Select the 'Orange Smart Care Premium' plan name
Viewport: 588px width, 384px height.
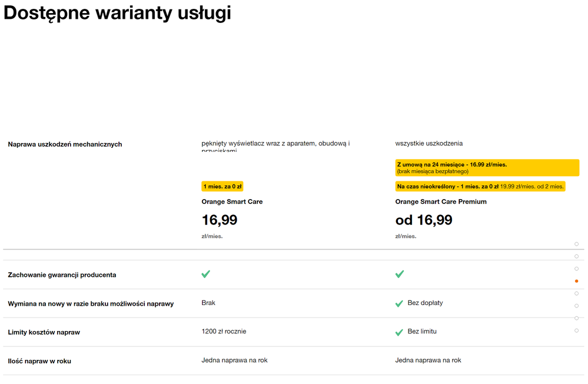click(441, 201)
